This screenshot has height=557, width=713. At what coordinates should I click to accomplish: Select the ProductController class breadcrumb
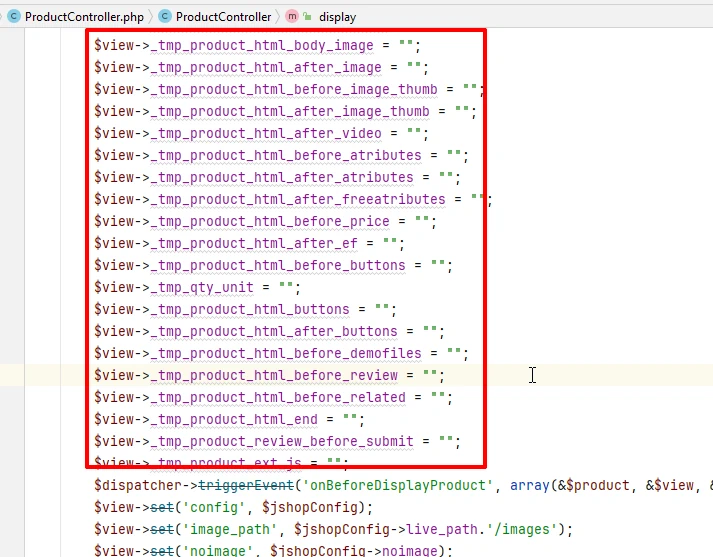222,16
